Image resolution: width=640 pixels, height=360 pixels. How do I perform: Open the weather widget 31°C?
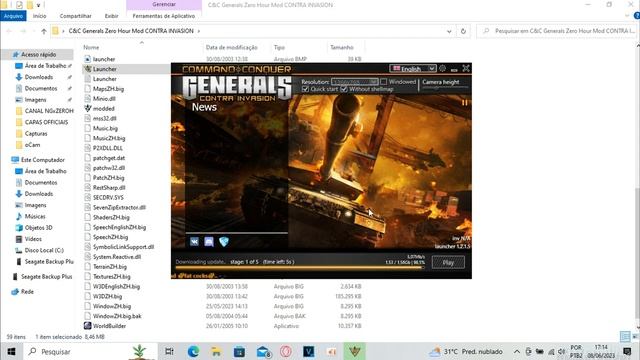pos(466,351)
